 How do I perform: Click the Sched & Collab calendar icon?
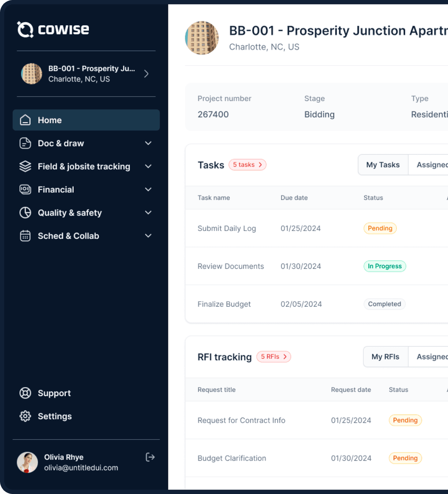point(25,236)
